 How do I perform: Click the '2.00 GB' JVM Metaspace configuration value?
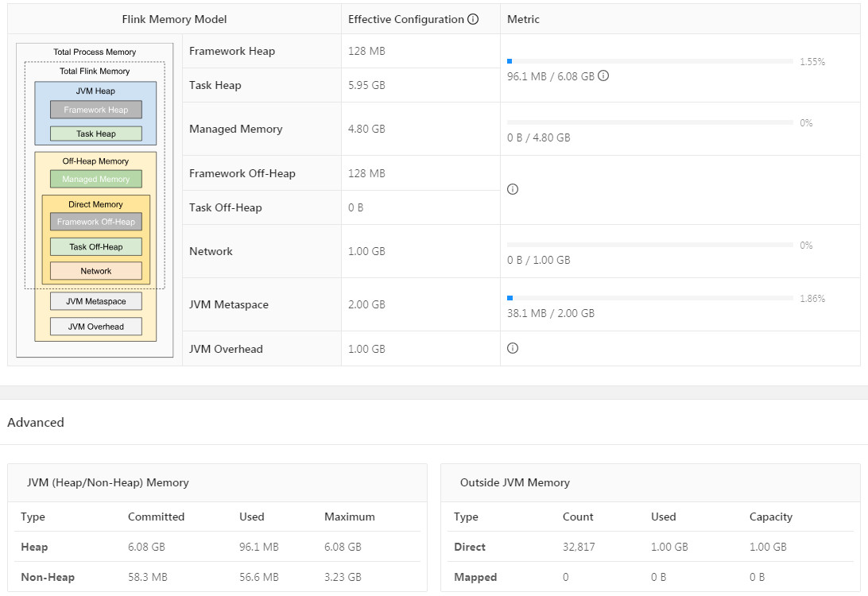point(366,304)
